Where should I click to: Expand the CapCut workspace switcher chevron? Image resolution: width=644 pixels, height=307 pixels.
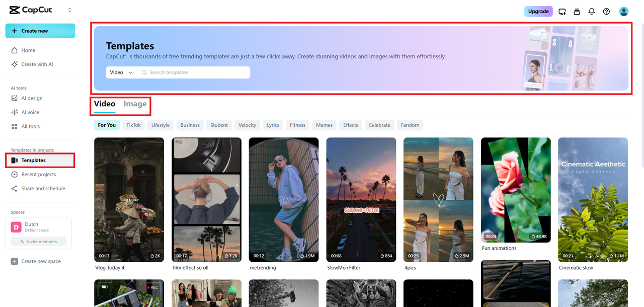[69, 10]
